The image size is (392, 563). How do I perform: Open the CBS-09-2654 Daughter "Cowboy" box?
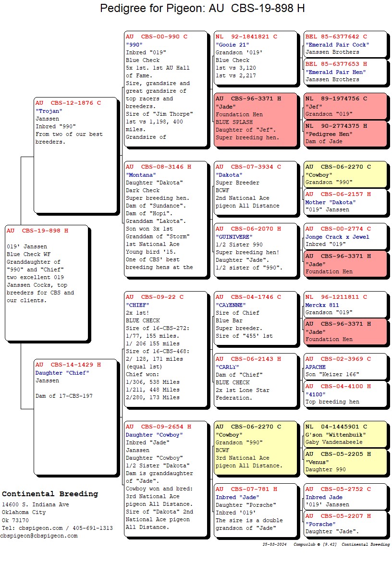[167, 479]
